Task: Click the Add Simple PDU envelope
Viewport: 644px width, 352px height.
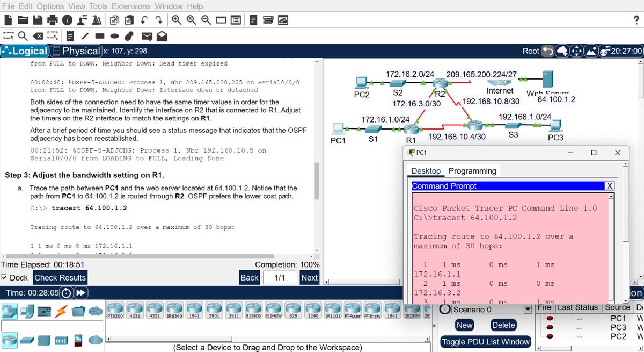Action: click(147, 36)
